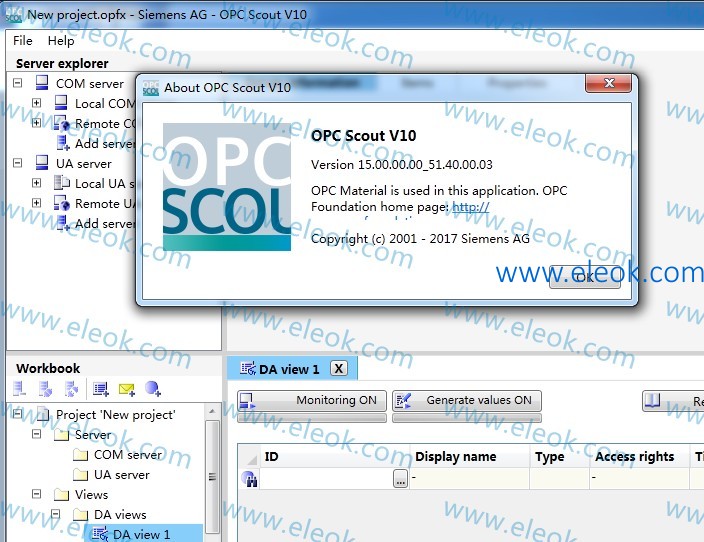The width and height of the screenshot is (704, 542).
Task: Expand the Remote COM server node
Action: [x=36, y=123]
